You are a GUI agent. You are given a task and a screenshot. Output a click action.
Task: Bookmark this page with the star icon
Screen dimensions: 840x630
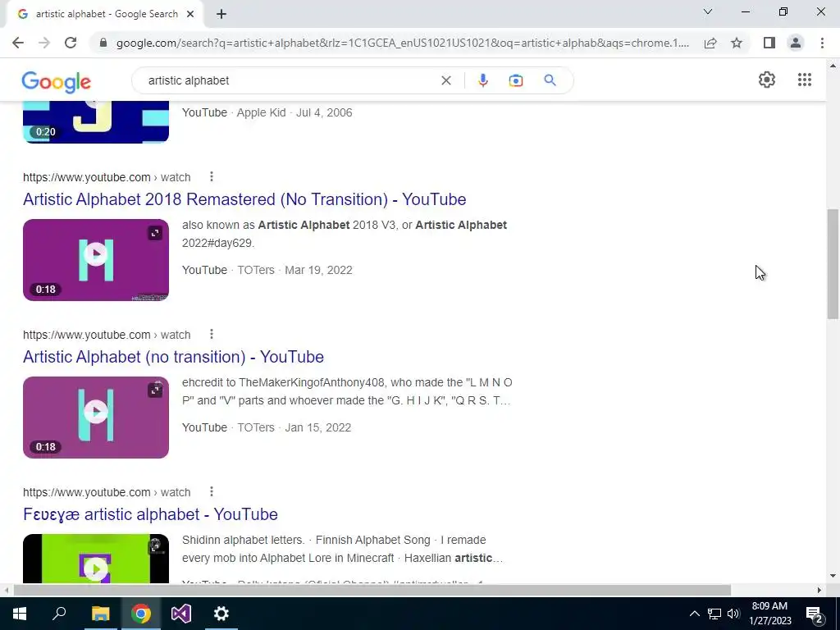[x=737, y=43]
